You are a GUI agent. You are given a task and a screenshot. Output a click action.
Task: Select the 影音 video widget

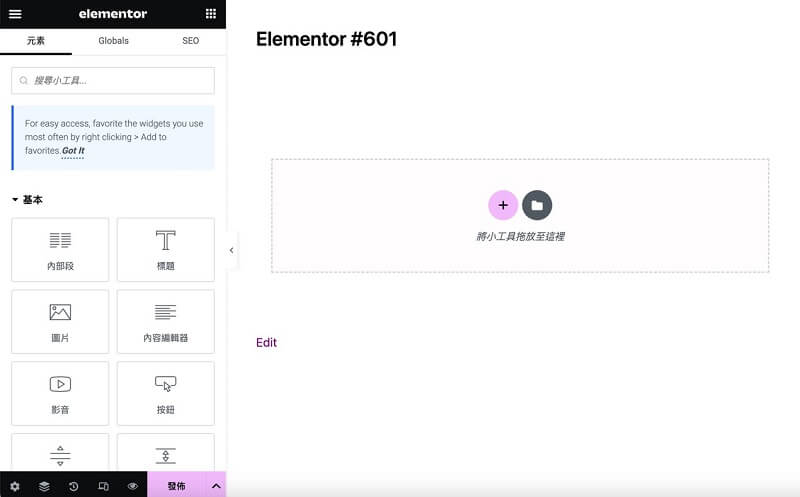(60, 393)
